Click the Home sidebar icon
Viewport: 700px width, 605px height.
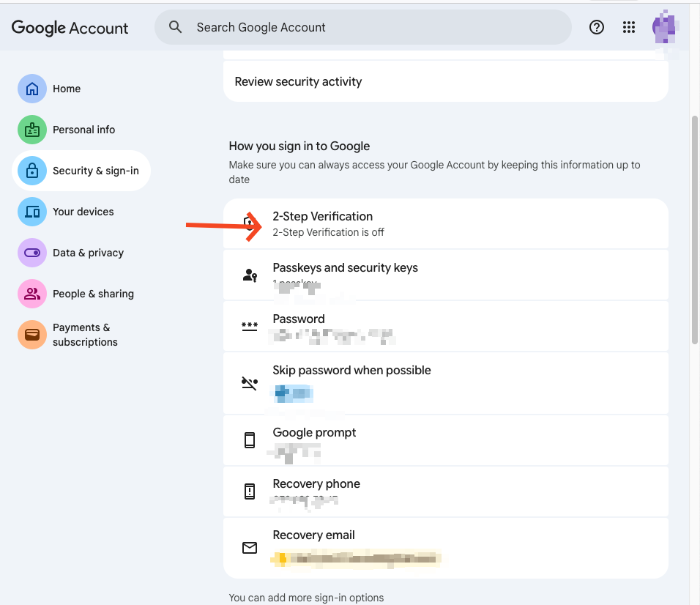(32, 89)
